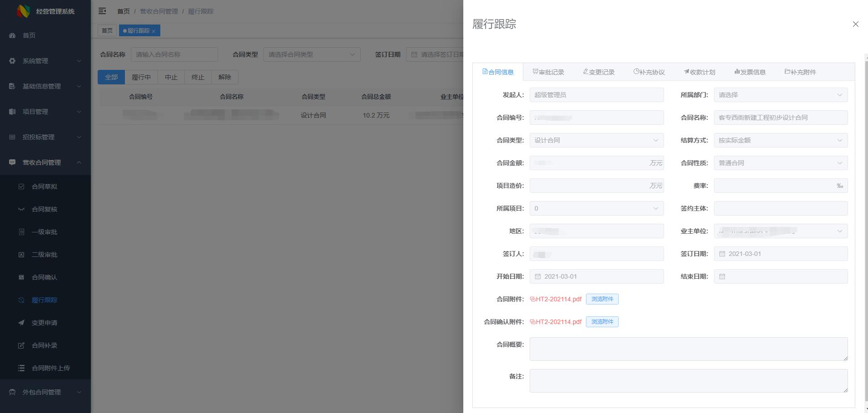Switch to the 变更记录 tab
This screenshot has height=413, width=868.
pos(599,72)
